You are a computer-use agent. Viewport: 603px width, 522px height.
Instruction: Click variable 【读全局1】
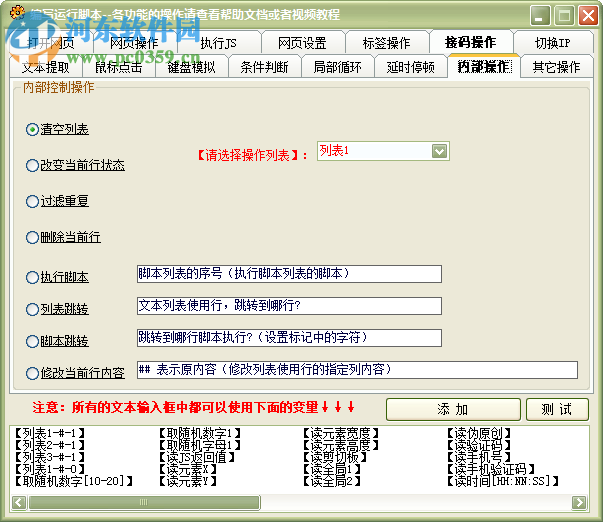tap(332, 469)
